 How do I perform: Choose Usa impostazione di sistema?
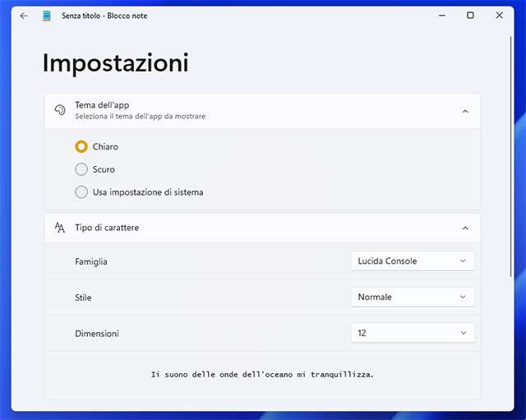point(81,192)
